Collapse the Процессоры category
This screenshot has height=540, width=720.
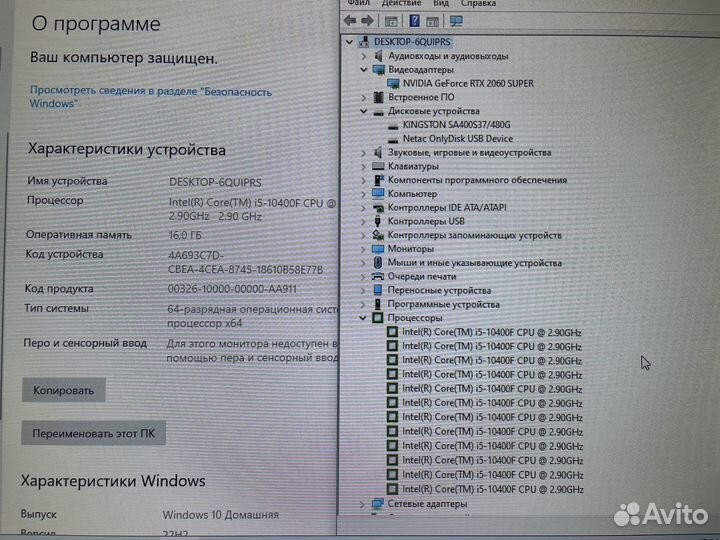363,318
